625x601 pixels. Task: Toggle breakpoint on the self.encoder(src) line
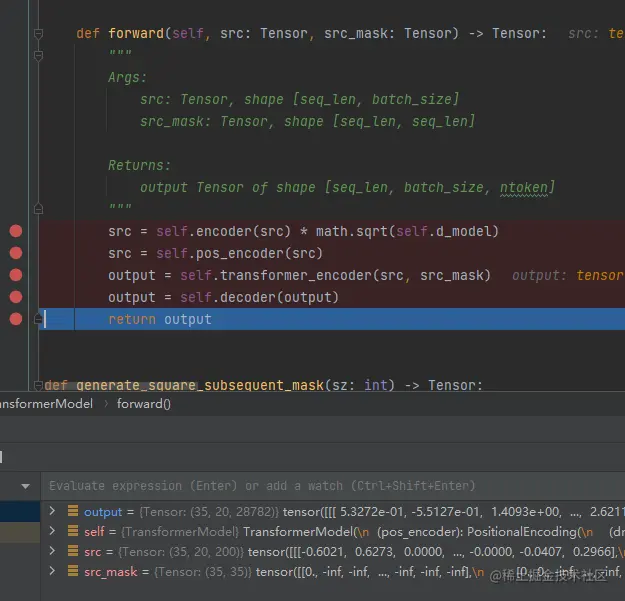[x=16, y=231]
